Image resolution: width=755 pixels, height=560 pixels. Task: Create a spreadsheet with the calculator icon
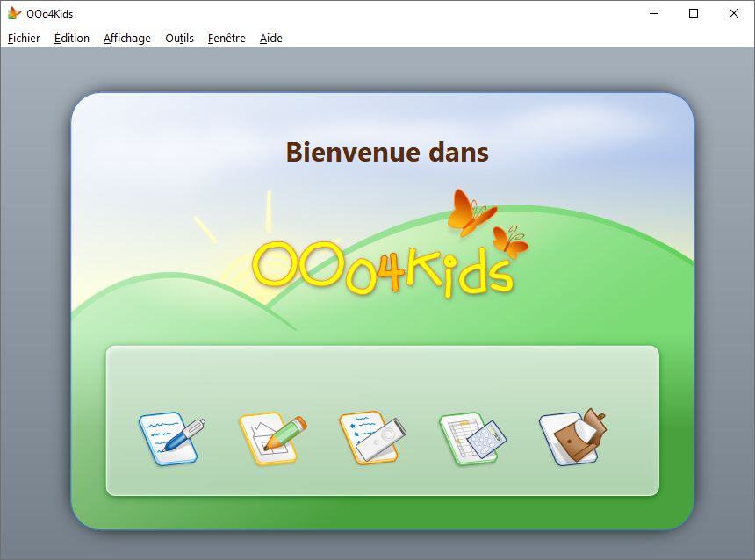click(472, 438)
